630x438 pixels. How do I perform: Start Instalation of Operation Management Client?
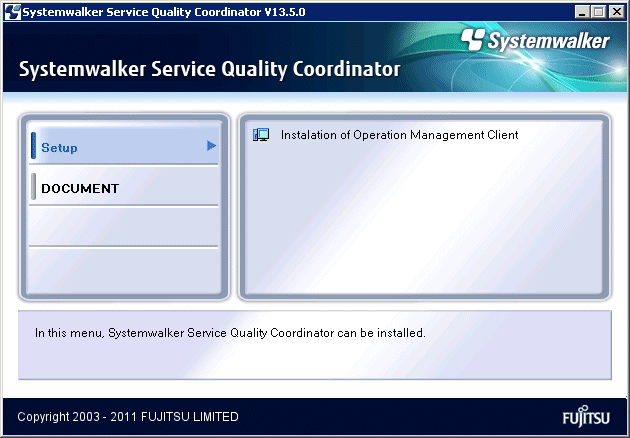(399, 135)
